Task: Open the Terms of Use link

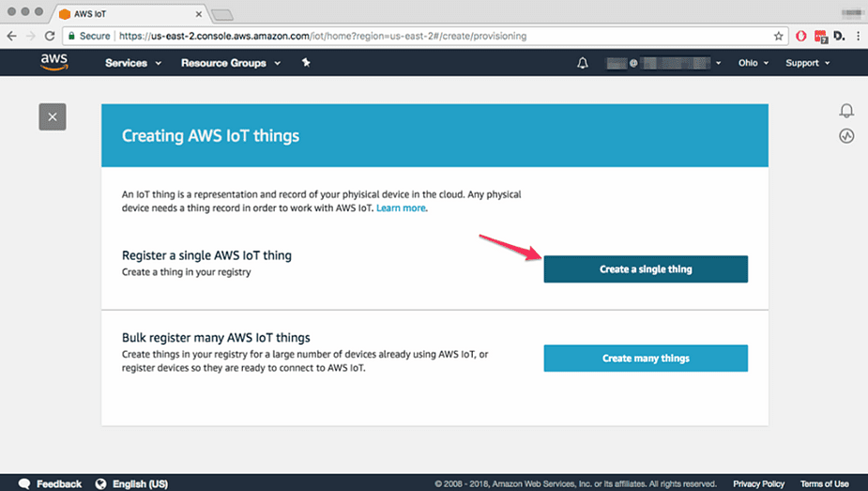Action: tap(824, 483)
